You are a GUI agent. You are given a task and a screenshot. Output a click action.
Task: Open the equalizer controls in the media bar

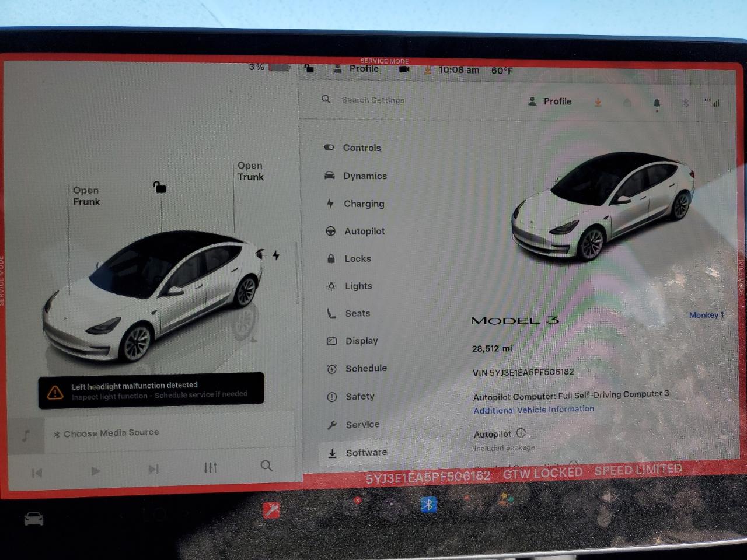(x=210, y=467)
